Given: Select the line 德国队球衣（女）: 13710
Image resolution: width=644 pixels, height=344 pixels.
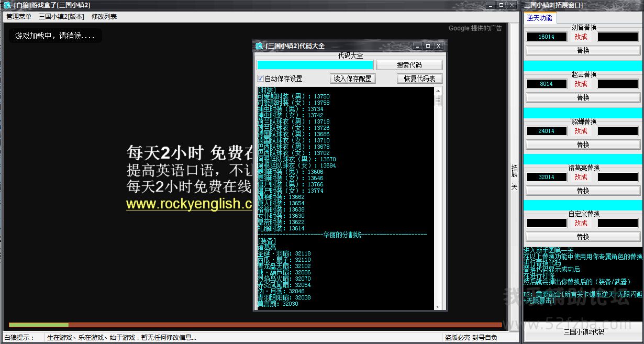Looking at the screenshot, I should [294, 141].
